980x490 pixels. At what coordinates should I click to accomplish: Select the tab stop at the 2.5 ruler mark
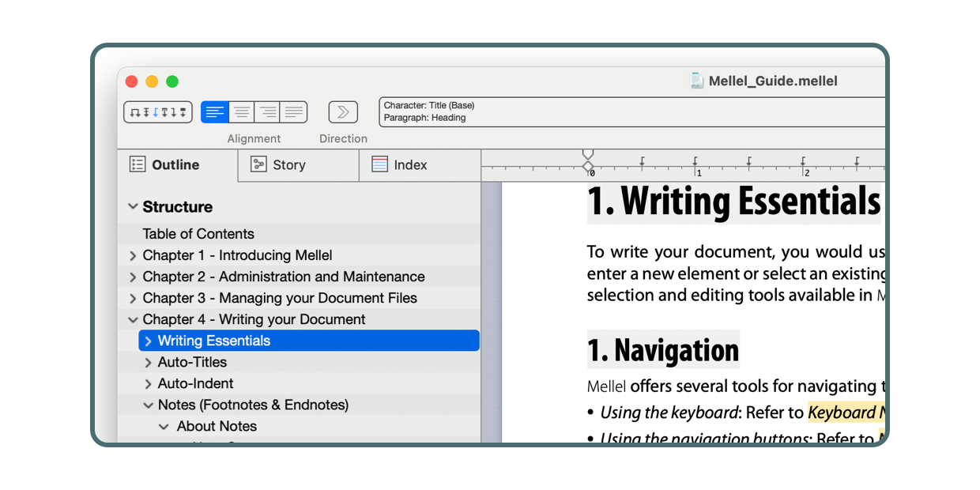(x=857, y=162)
